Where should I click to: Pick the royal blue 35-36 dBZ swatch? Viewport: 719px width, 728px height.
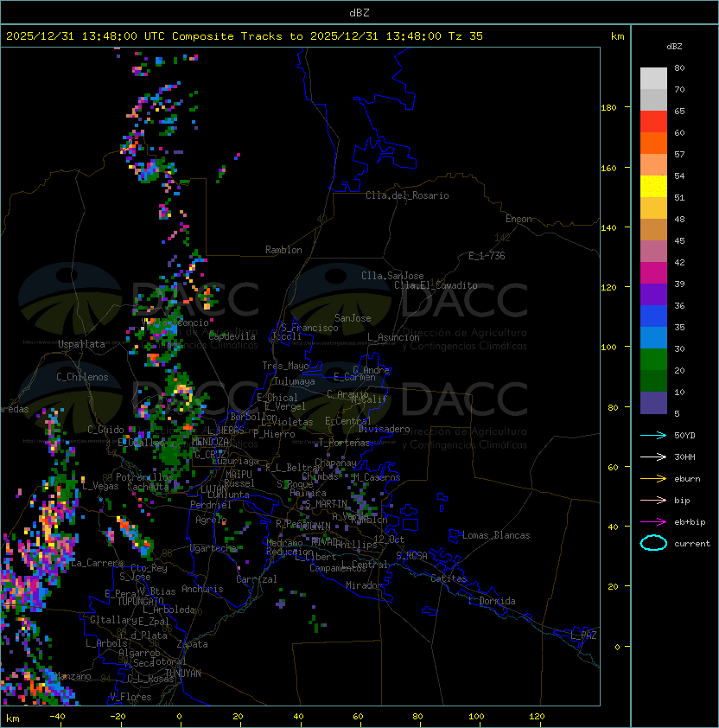(x=653, y=316)
